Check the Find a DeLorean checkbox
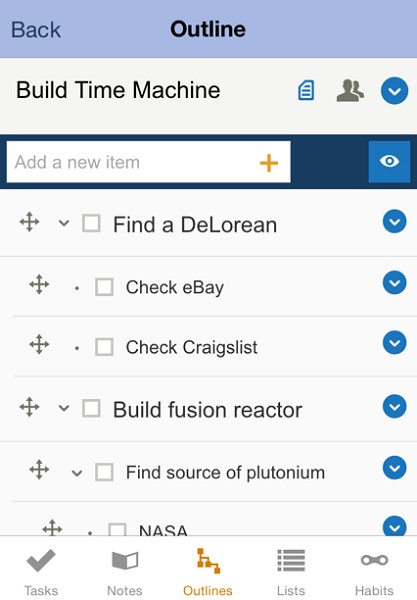 (91, 223)
